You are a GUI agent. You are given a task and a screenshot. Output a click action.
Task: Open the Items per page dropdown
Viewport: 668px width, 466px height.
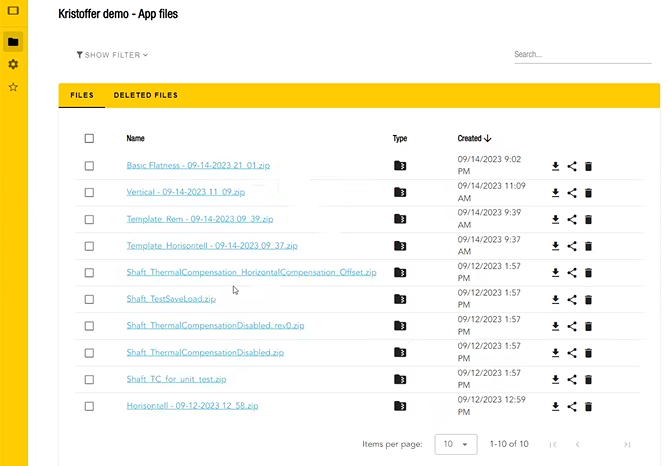point(455,444)
